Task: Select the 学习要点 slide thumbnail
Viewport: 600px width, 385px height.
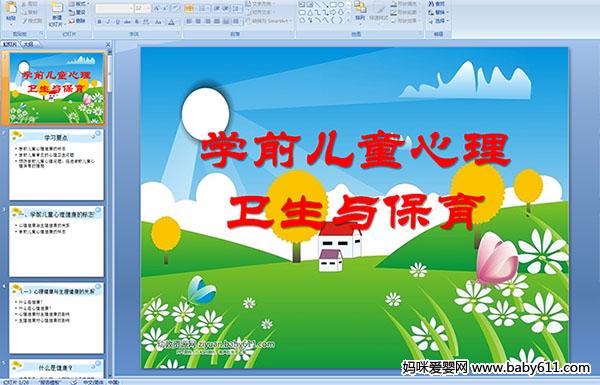Action: click(x=57, y=165)
